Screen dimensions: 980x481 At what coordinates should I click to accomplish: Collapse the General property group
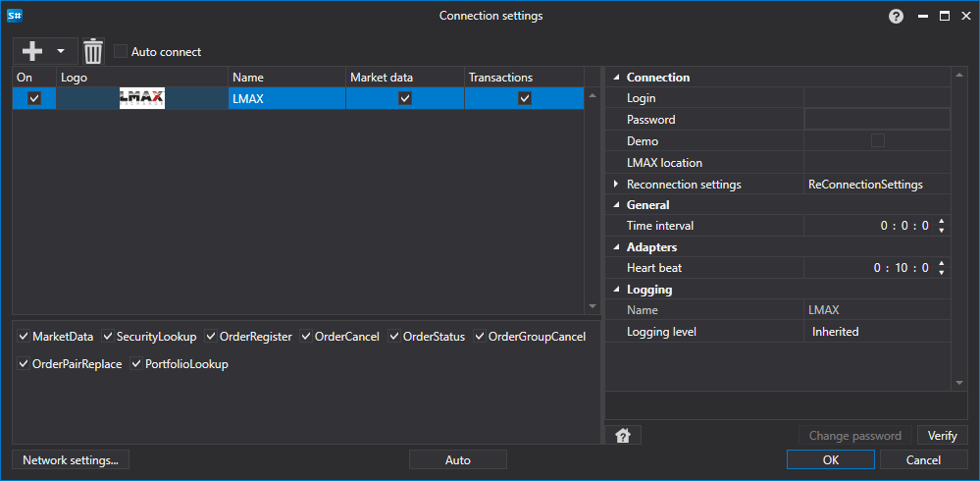click(x=616, y=205)
